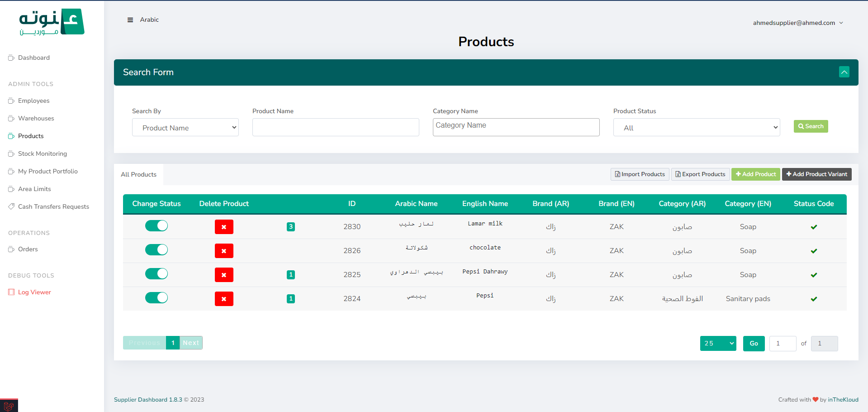
Task: Collapse the Search Form panel with chevron icon
Action: coord(844,72)
